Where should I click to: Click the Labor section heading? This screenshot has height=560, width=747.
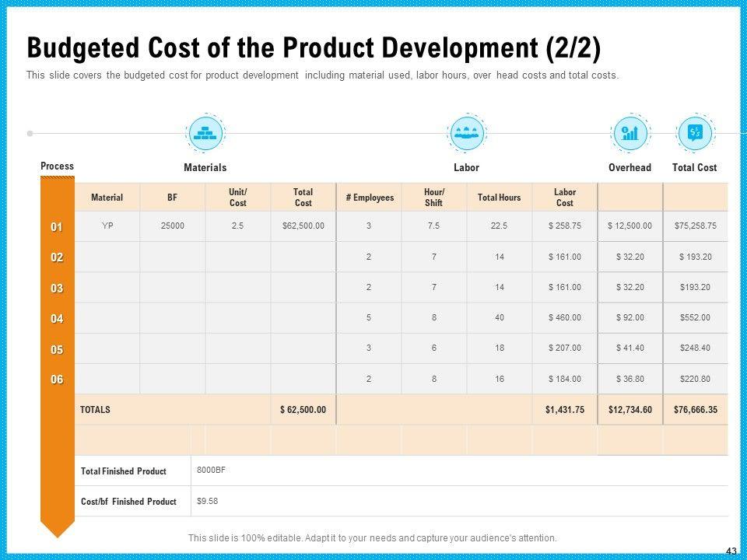click(x=466, y=168)
